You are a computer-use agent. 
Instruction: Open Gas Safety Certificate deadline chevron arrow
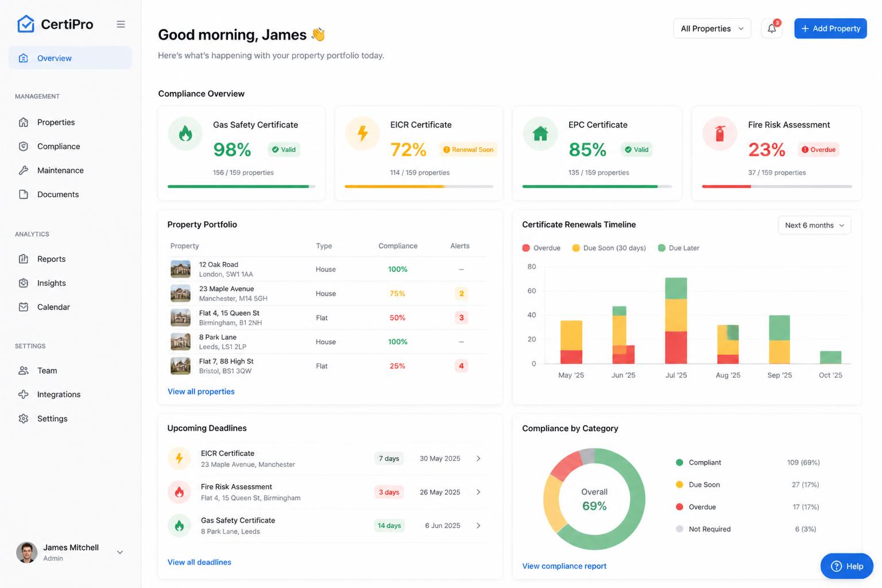point(478,525)
